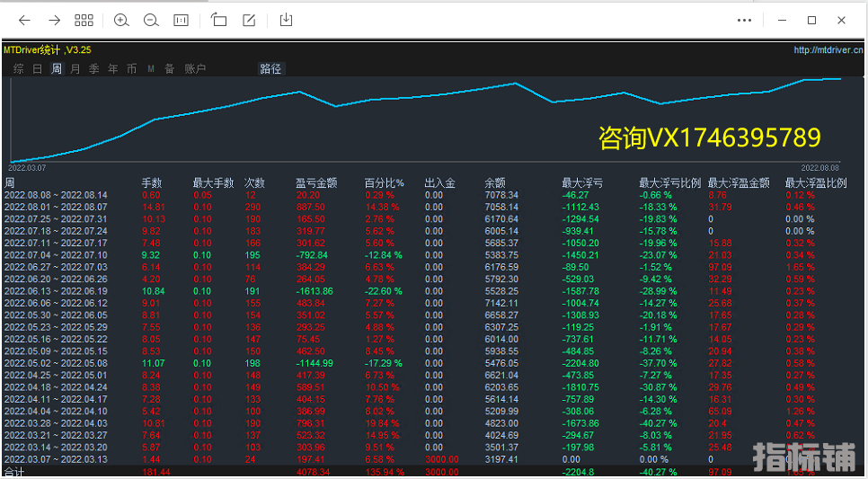Edit the image with the pencil icon

tap(250, 20)
